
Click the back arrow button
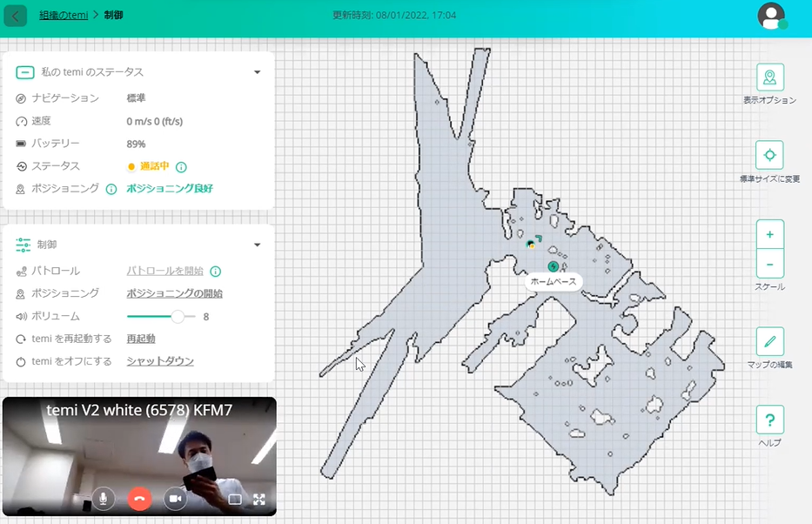[x=16, y=16]
